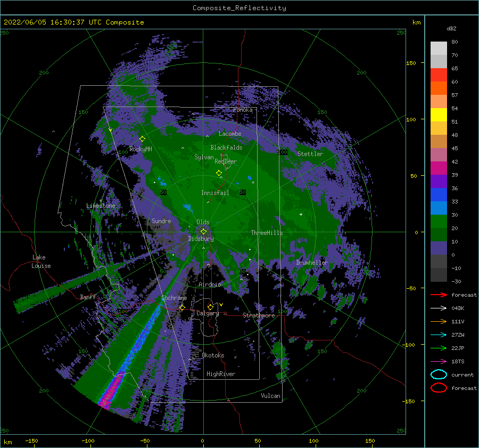The height and width of the screenshot is (448, 479).
Task: Pick the white 70–80 dBZ swatch at top
Action: (439, 48)
